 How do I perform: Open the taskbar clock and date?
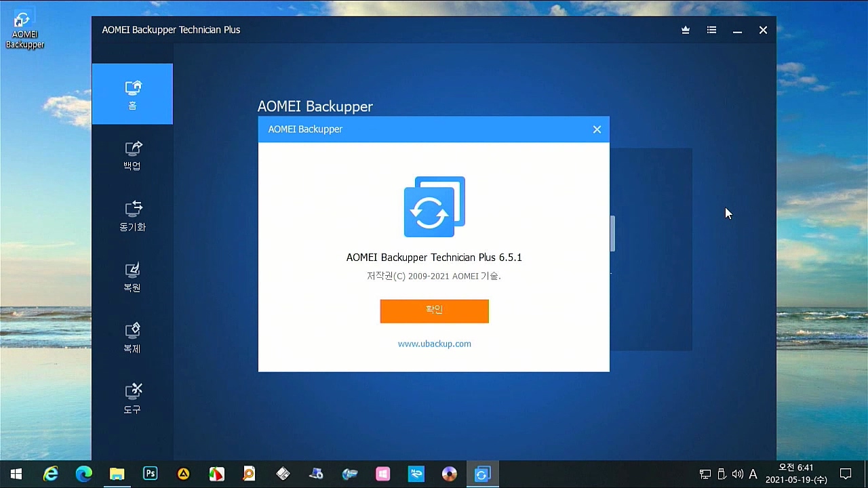pos(796,474)
